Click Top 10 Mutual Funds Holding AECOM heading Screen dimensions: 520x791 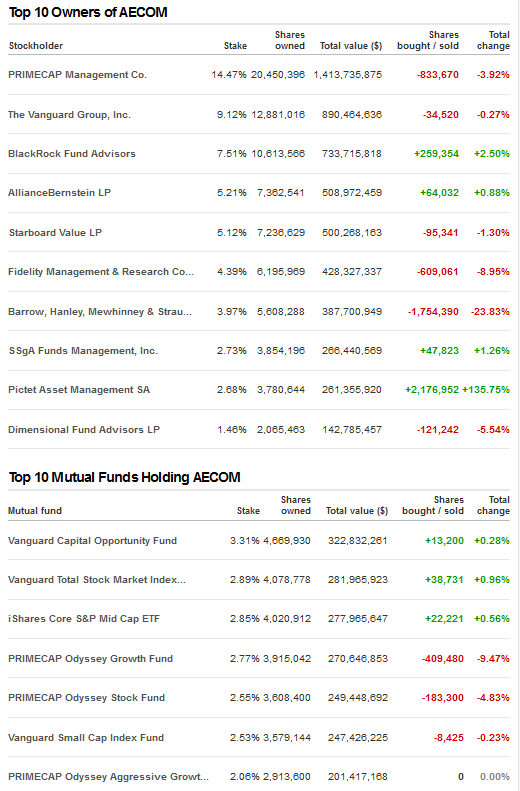click(125, 477)
